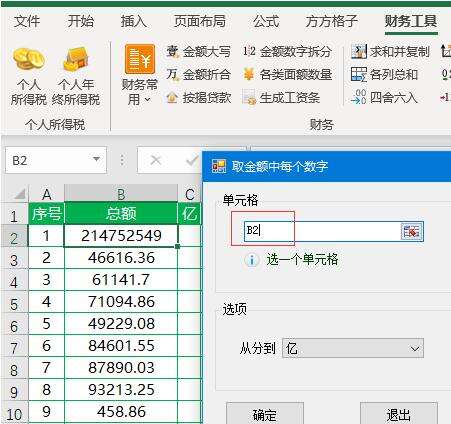Open the 从分到 亿 combo box

click(x=353, y=348)
